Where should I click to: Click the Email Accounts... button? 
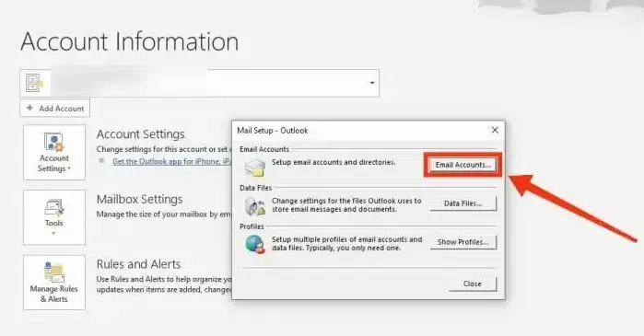coord(463,165)
